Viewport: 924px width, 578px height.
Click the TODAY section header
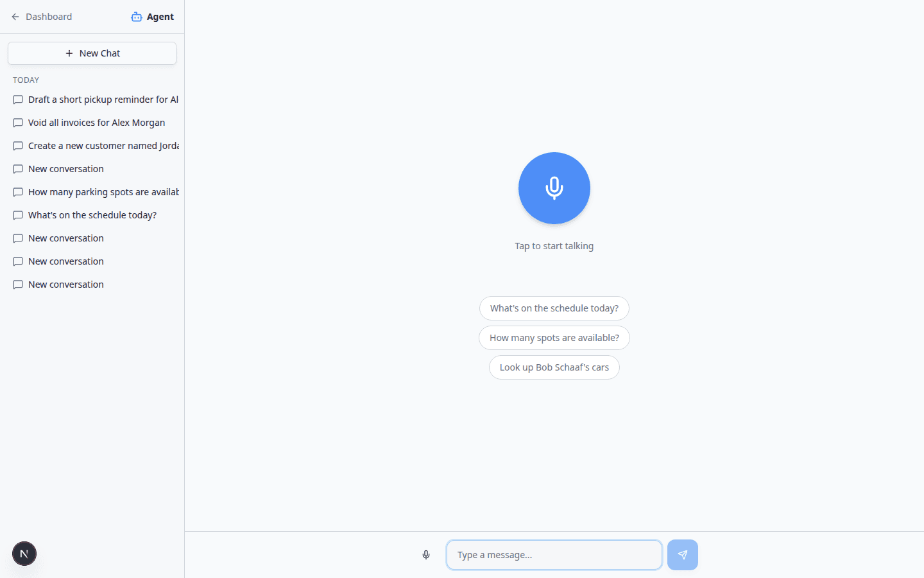point(26,80)
